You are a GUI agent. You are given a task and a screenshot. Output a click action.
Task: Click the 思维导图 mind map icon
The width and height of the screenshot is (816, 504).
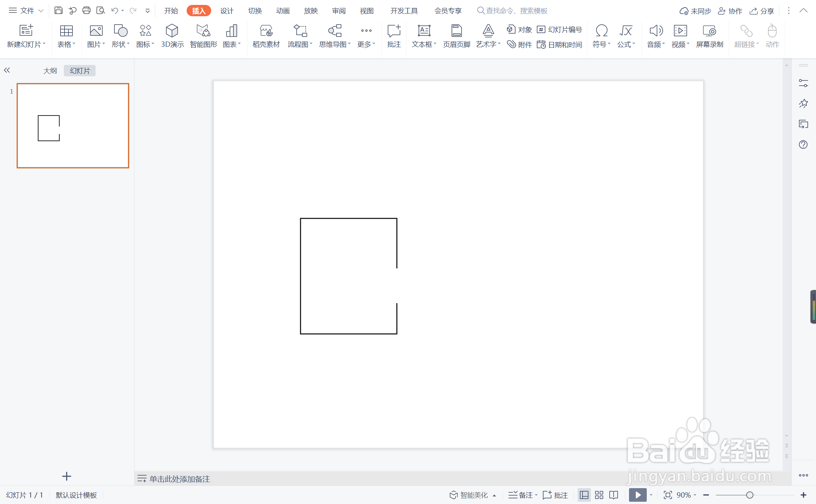[x=335, y=31]
